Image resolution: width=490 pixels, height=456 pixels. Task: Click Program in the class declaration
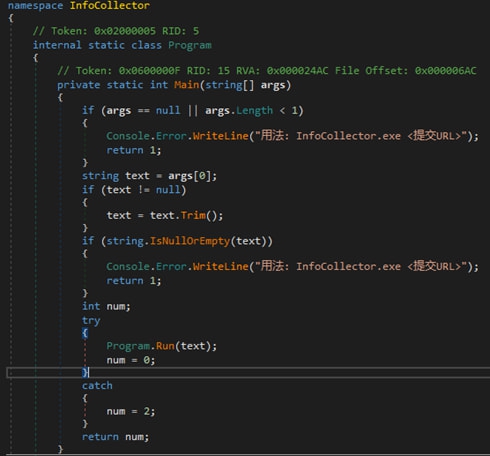[x=190, y=45]
